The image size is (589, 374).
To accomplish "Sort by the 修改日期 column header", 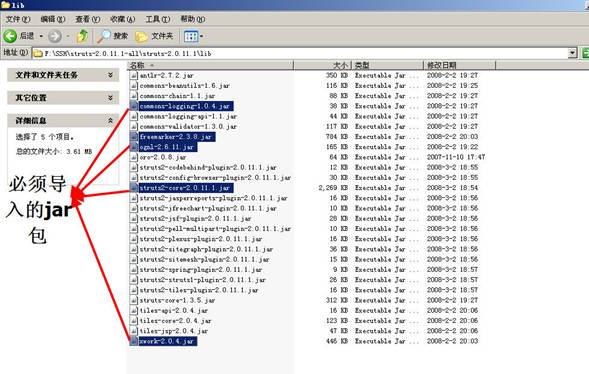I will pos(459,65).
